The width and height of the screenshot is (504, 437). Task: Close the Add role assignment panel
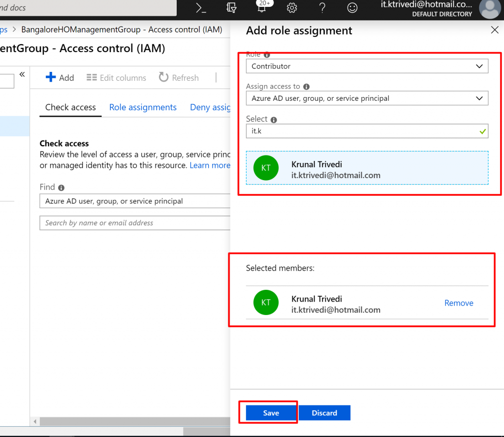[x=495, y=30]
